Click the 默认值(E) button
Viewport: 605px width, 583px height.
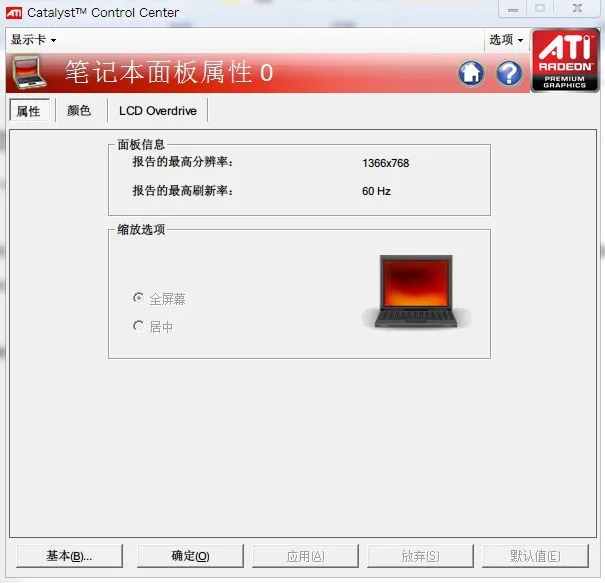point(535,556)
